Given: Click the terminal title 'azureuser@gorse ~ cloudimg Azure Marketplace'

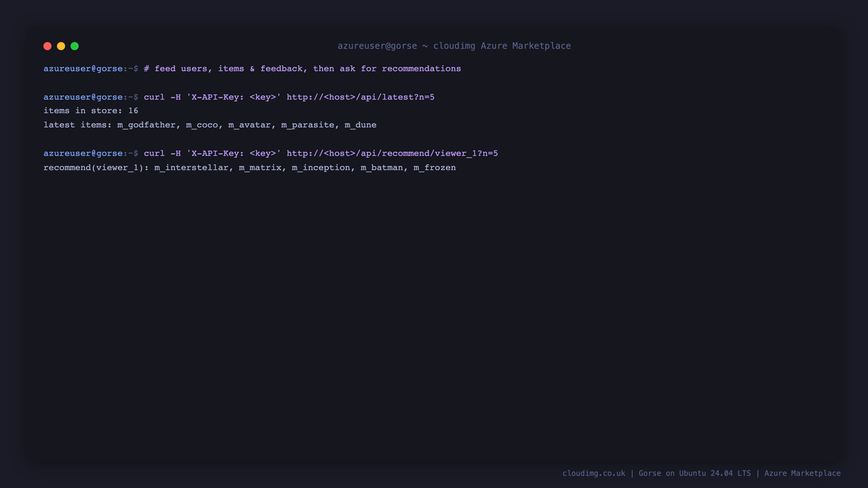Looking at the screenshot, I should (454, 46).
